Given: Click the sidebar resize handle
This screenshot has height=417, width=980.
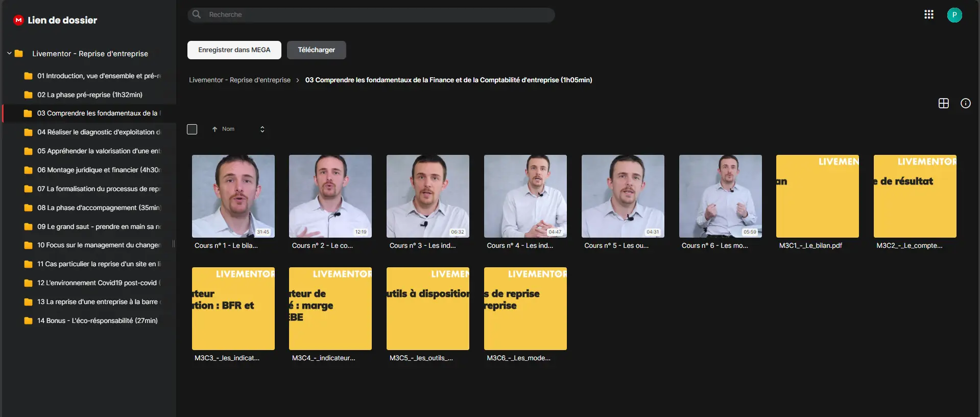Looking at the screenshot, I should point(174,244).
